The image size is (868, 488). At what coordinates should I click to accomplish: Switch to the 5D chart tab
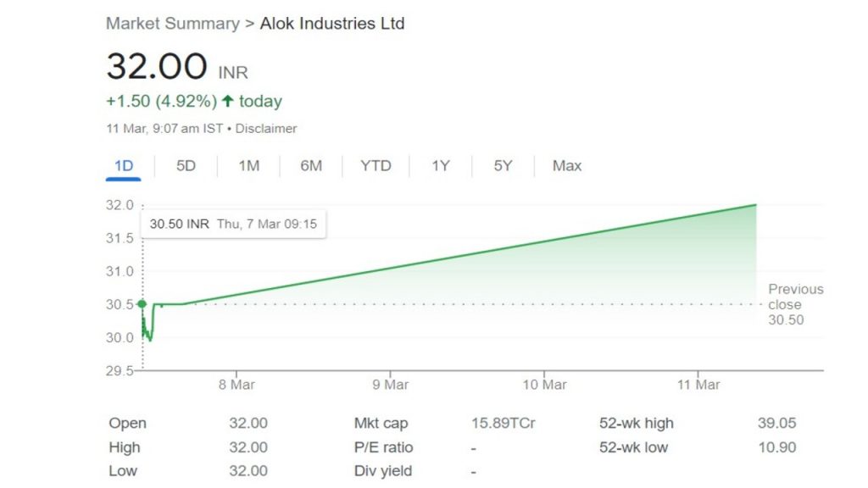pyautogui.click(x=186, y=166)
